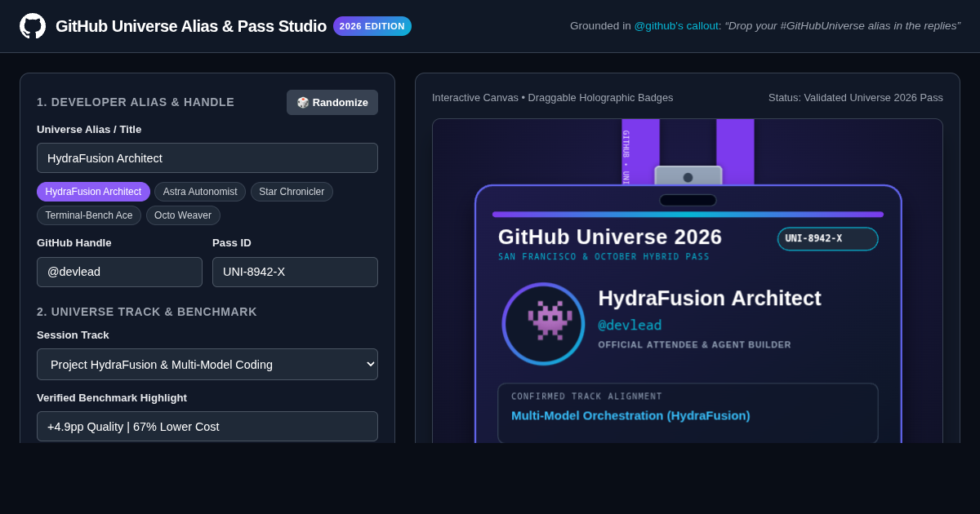Select the Star Chronicler alias chip

[292, 192]
